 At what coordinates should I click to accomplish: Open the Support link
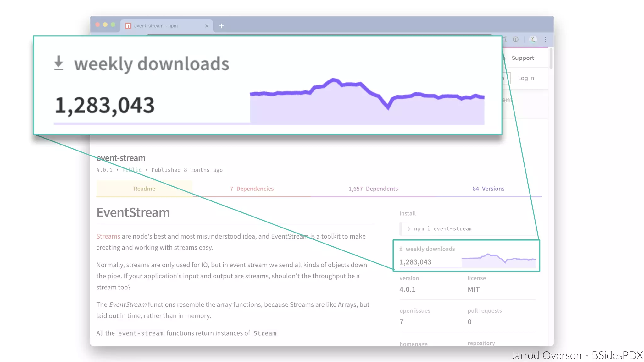pos(523,58)
